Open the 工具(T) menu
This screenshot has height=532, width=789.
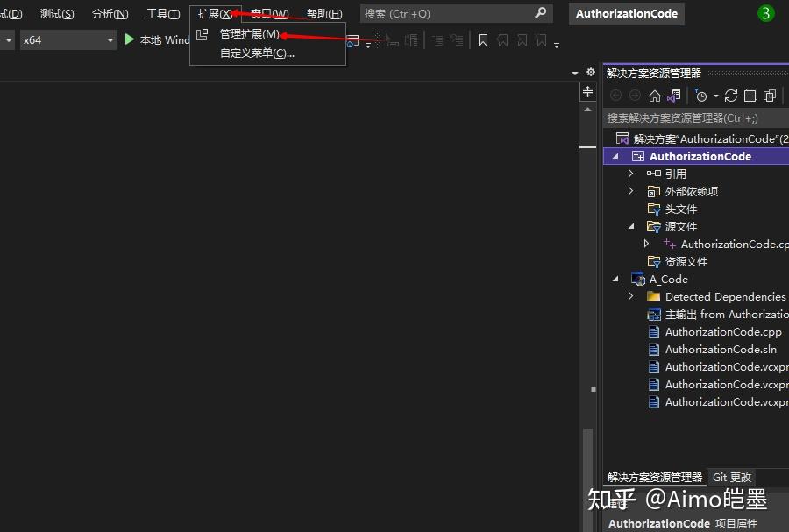pos(163,13)
